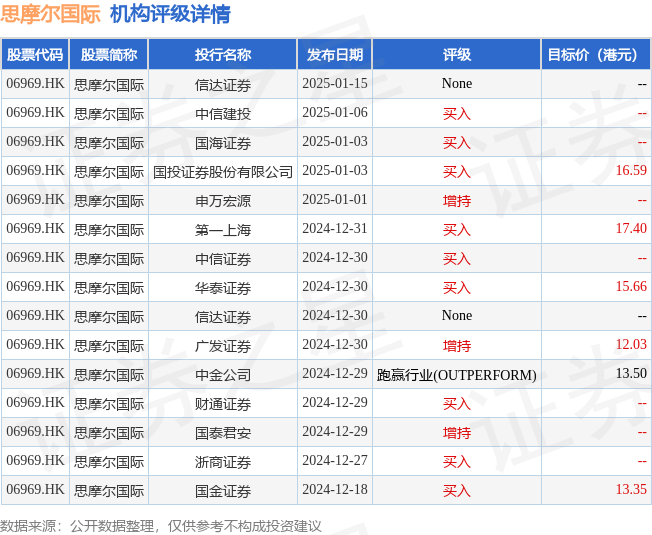This screenshot has height=535, width=652.
Task: Click the date 2024-12-18
Action: coord(335,489)
